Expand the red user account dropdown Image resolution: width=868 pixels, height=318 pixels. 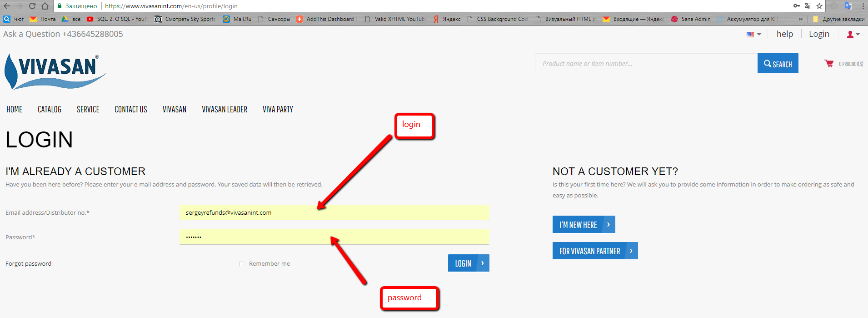coord(853,35)
